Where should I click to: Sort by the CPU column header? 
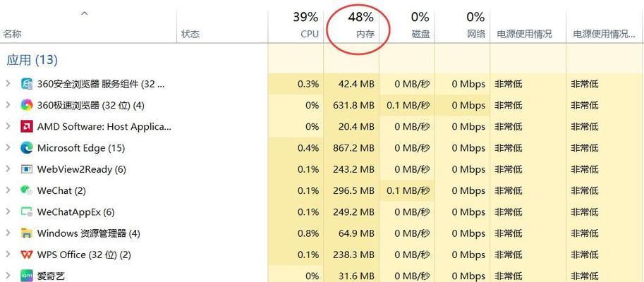pos(308,33)
